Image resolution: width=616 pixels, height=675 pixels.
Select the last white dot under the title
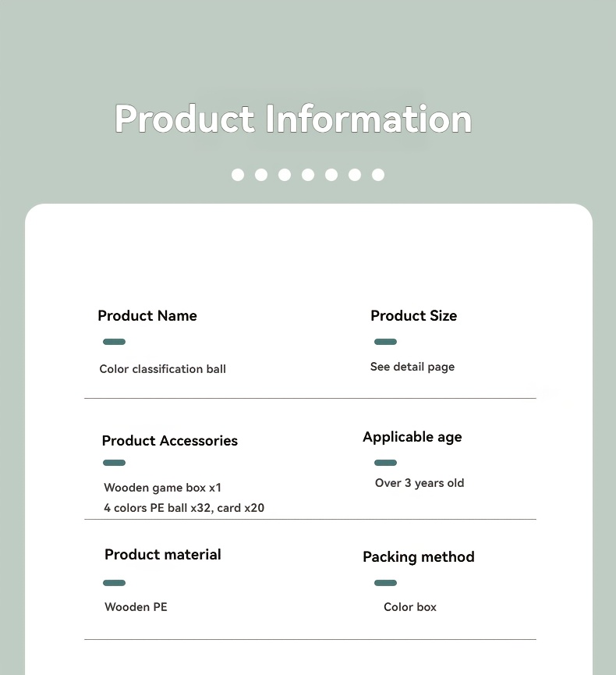coord(378,175)
